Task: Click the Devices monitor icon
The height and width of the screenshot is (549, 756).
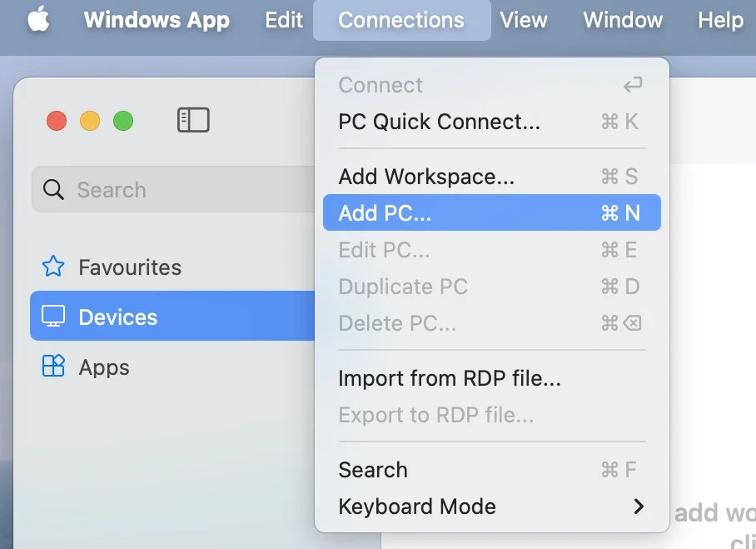Action: [x=53, y=316]
